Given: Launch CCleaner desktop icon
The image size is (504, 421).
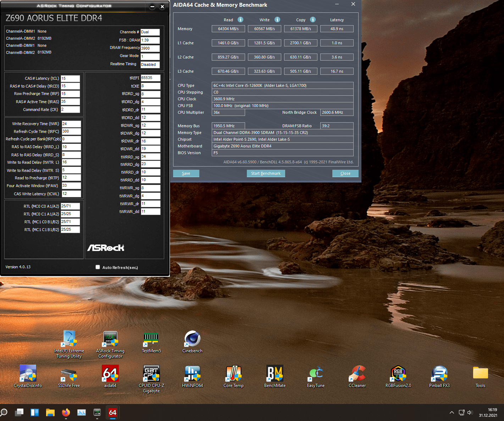Looking at the screenshot, I should [x=357, y=376].
